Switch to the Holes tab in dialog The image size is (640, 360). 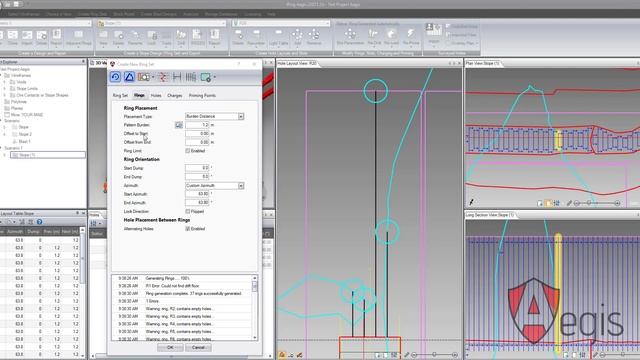[x=156, y=96]
